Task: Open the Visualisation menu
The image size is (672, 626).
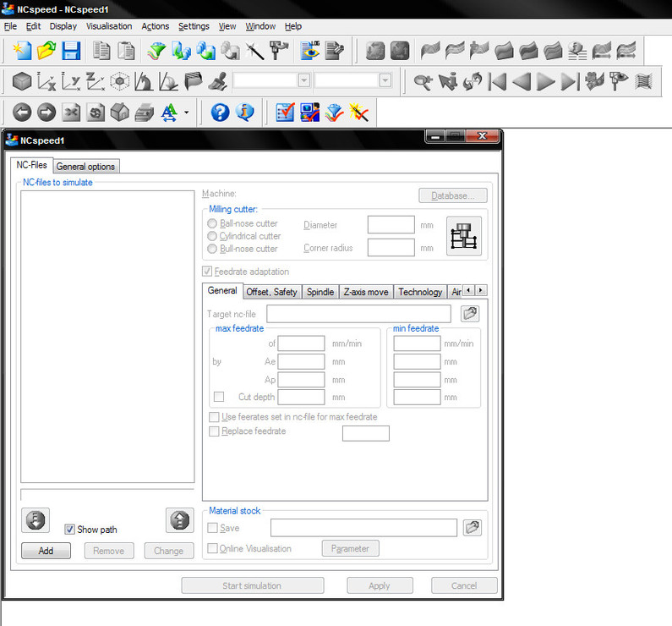Action: pyautogui.click(x=109, y=26)
